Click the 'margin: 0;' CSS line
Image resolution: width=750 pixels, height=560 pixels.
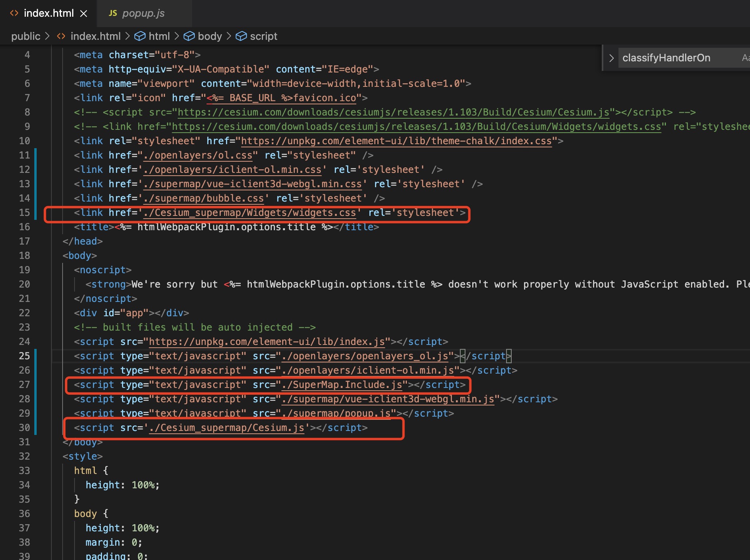click(114, 542)
